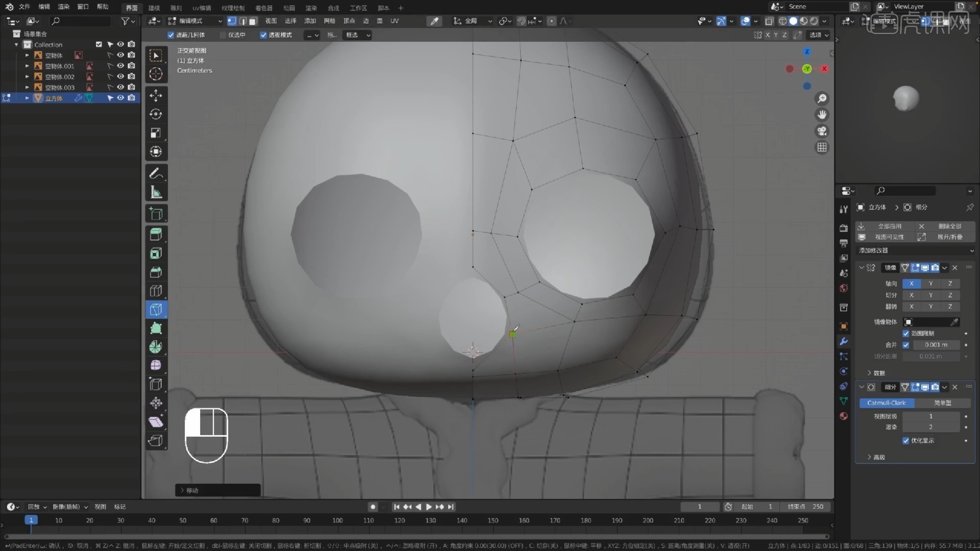
Task: Select the Move tool
Action: point(156,95)
